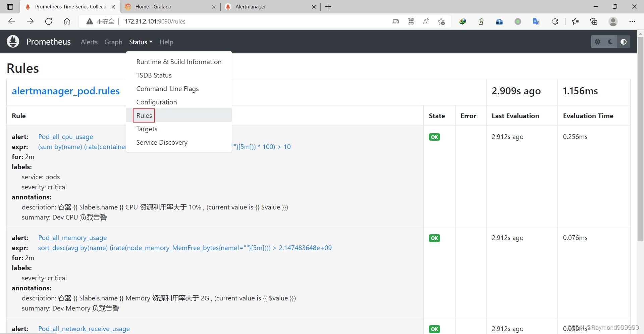Select the Prometheus Time Series tab
Image resolution: width=644 pixels, height=334 pixels.
click(x=70, y=7)
